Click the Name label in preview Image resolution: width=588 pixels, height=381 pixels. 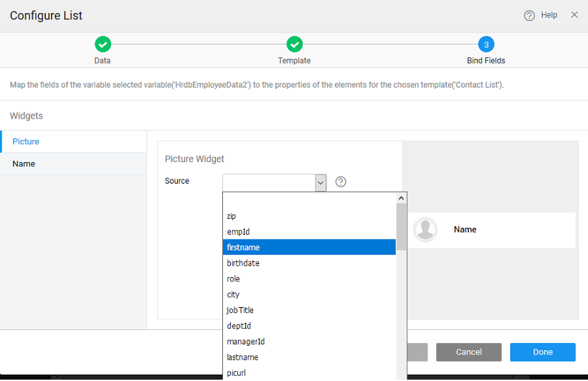coord(465,230)
